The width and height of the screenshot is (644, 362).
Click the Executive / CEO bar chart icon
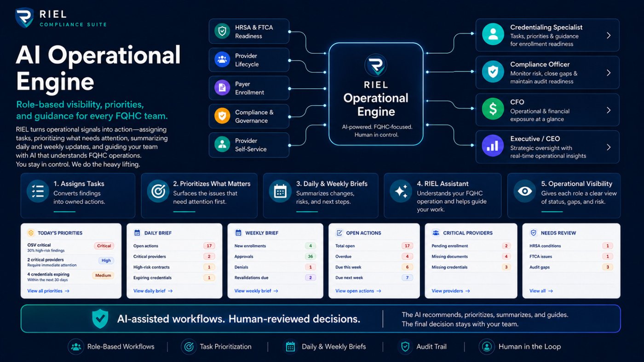pos(493,147)
